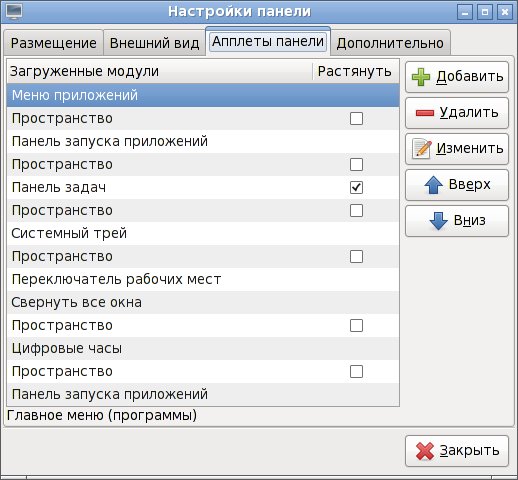Click the Добавить button with the green plus

457,77
